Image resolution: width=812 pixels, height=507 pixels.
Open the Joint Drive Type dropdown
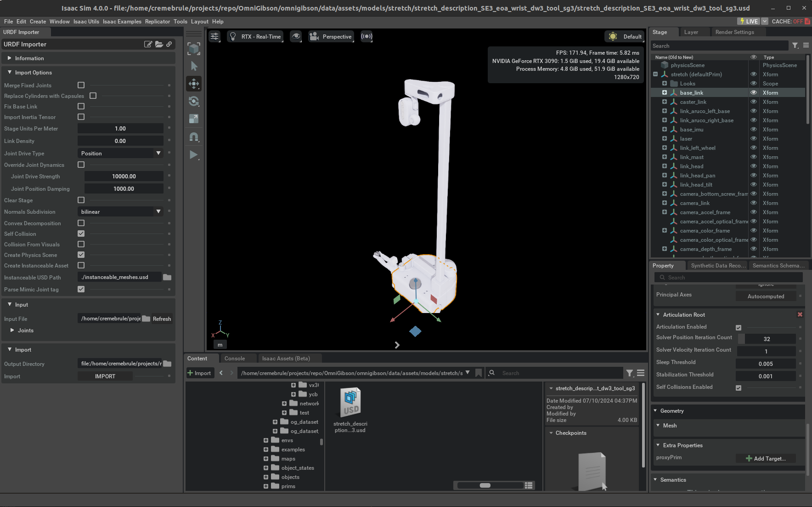tap(121, 153)
